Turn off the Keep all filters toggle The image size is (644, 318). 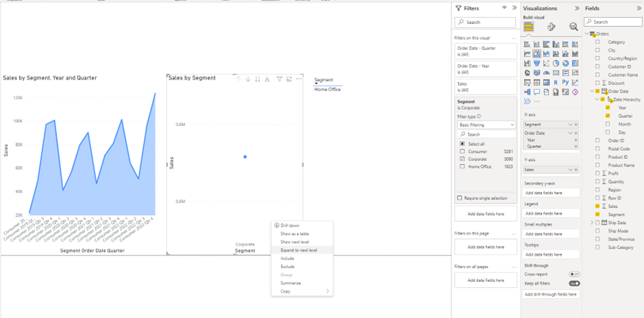574,284
